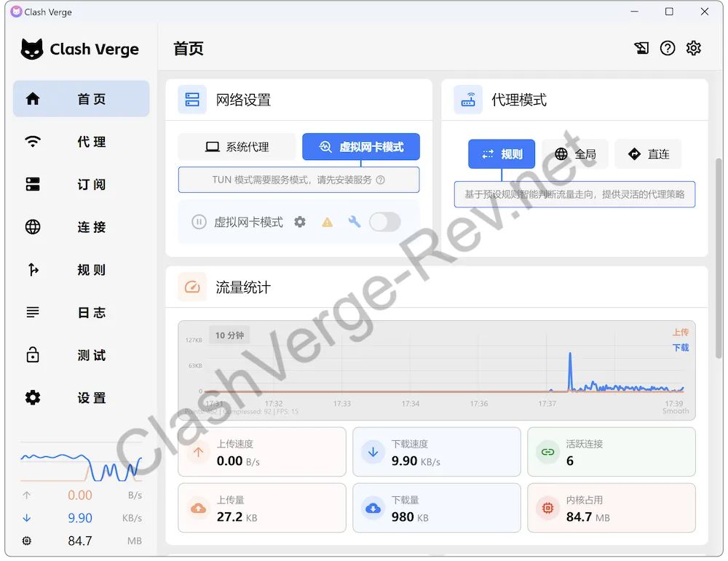The width and height of the screenshot is (728, 561).
Task: Click the 基于预设规则 mode description text
Action: point(574,194)
